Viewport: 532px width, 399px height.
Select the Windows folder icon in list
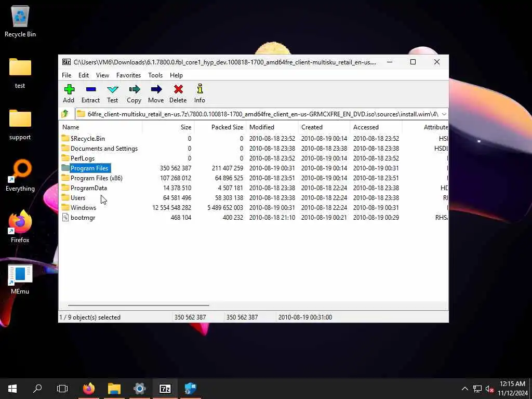pos(65,208)
